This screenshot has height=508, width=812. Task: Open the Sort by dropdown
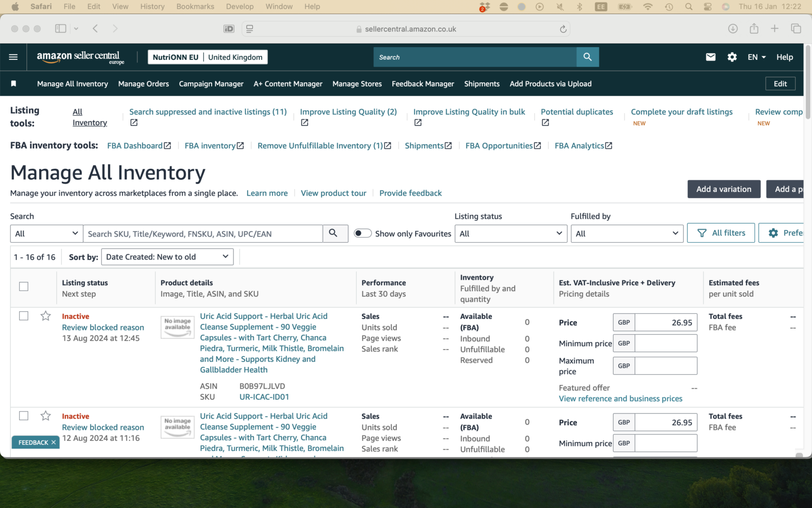[x=167, y=257]
